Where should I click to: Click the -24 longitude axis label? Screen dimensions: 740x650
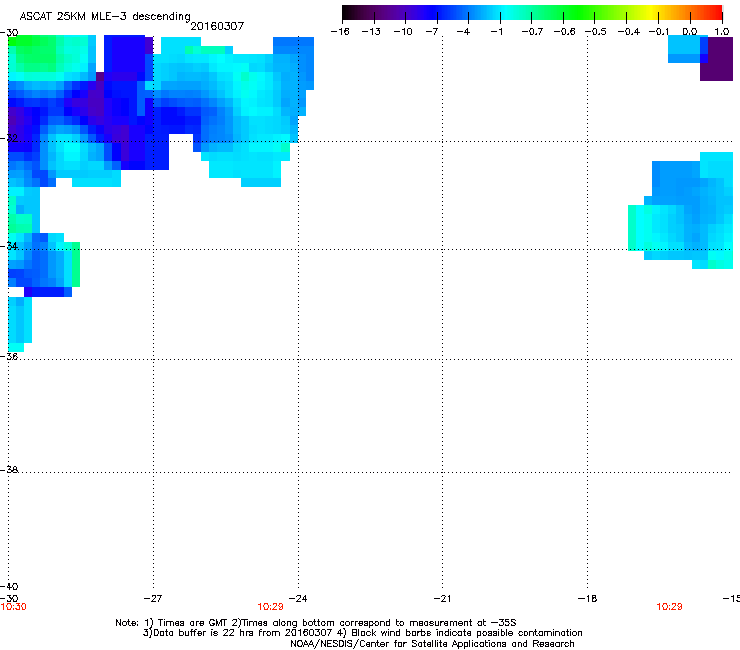[x=298, y=599]
